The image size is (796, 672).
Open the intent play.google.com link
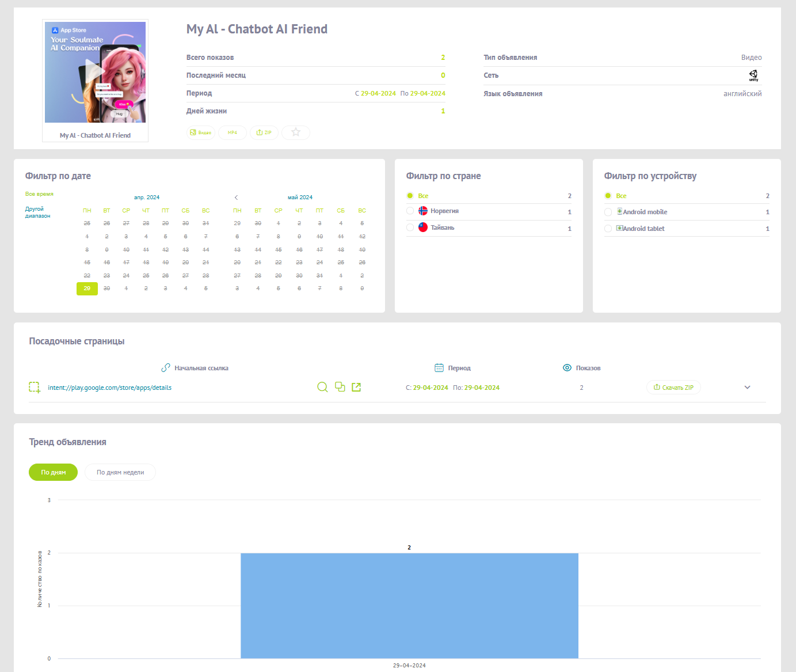pyautogui.click(x=109, y=388)
